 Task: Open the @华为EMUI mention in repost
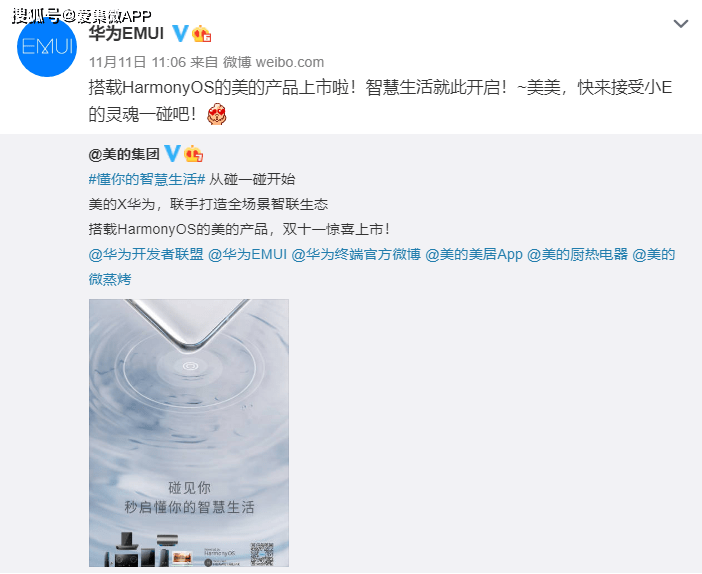point(248,254)
